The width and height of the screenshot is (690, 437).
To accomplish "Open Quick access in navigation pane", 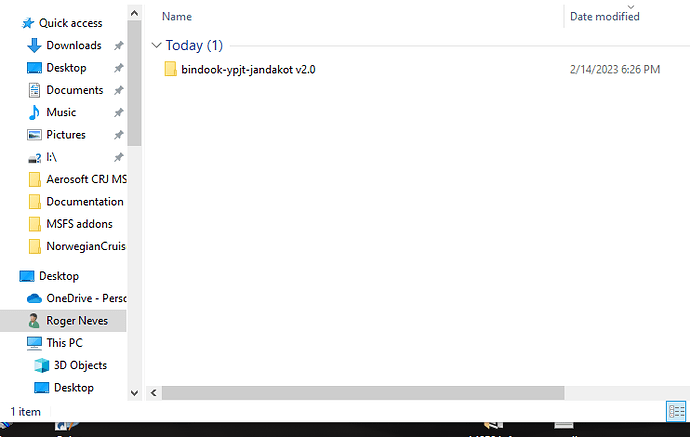I will click(x=70, y=23).
